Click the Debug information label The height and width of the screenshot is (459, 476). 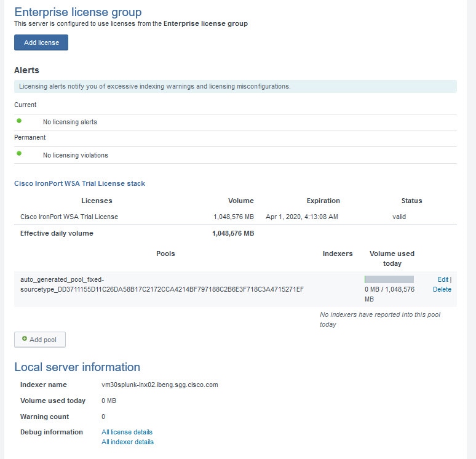pyautogui.click(x=52, y=432)
